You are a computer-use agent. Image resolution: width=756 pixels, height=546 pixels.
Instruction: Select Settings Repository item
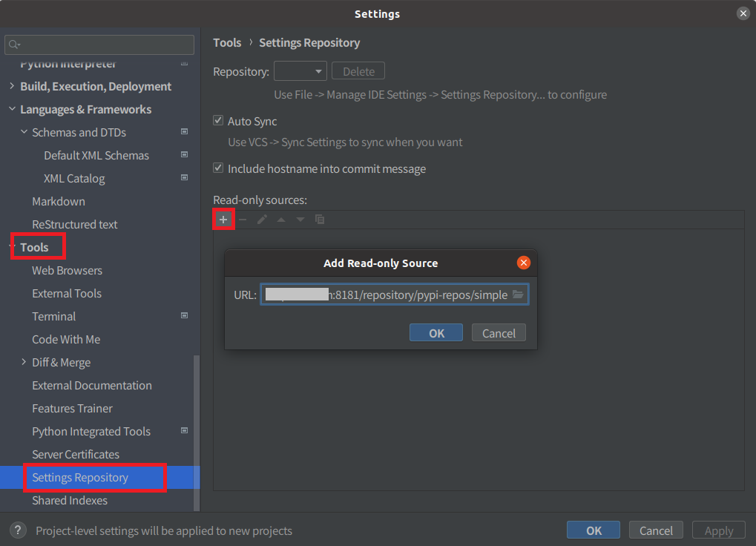80,478
